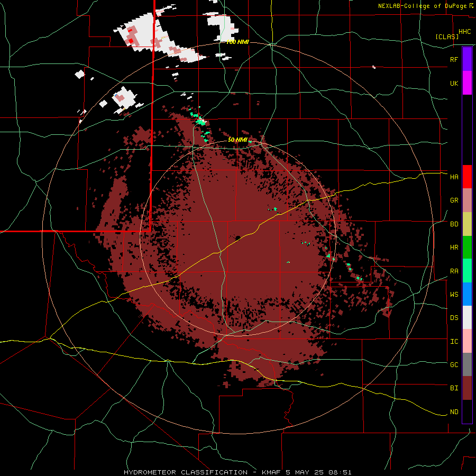Viewport: 476px width, 476px height.
Task: Select the BI legend label
Action: tap(454, 388)
